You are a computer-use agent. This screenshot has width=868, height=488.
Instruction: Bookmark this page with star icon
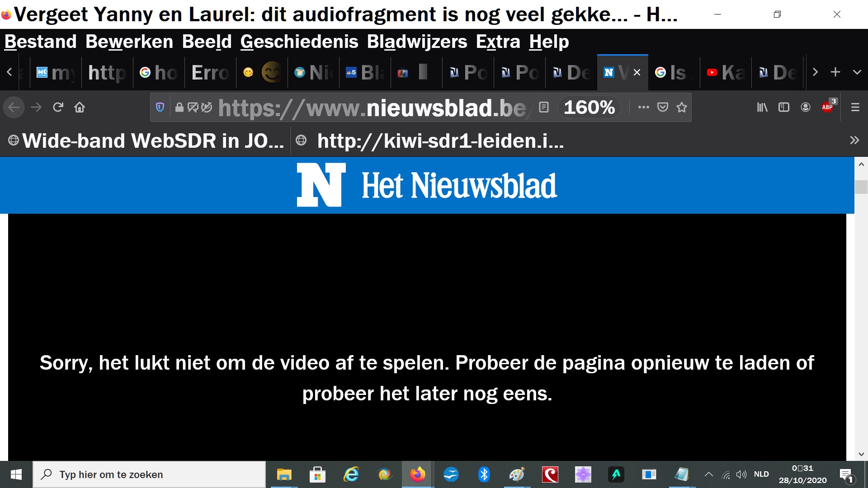point(682,108)
